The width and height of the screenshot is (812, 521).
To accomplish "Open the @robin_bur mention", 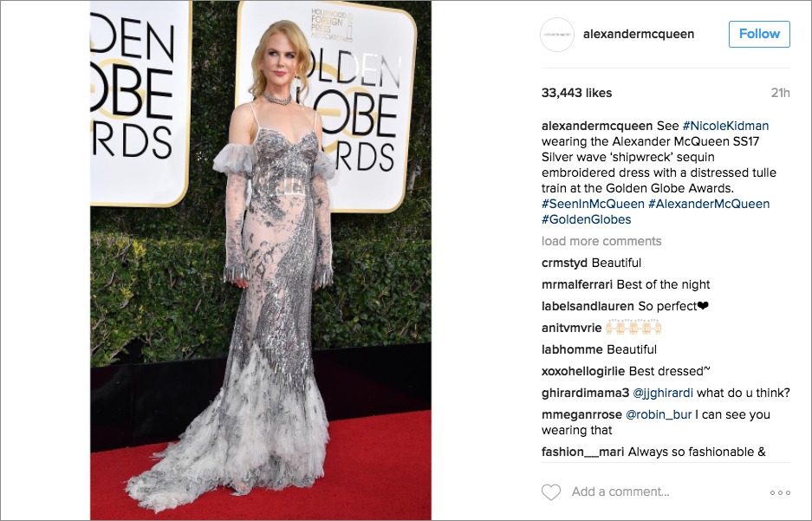I will coord(659,415).
